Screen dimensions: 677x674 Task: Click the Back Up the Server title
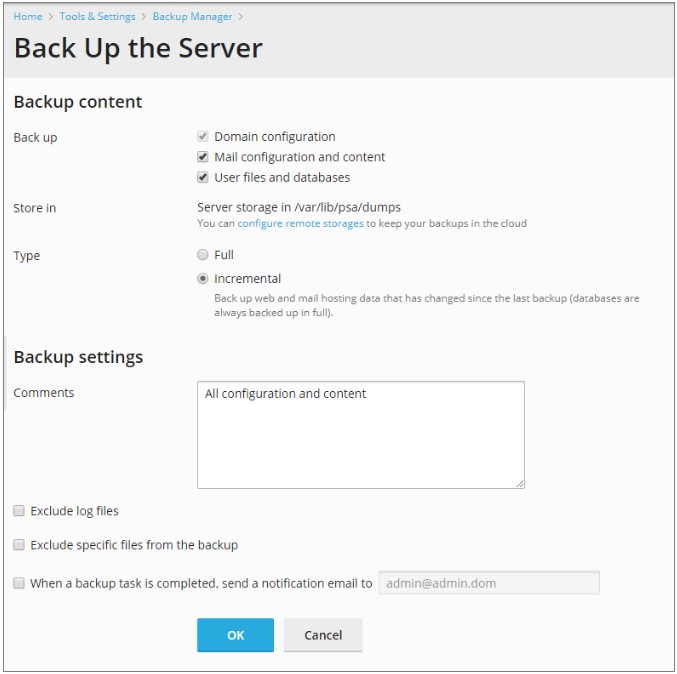click(138, 49)
